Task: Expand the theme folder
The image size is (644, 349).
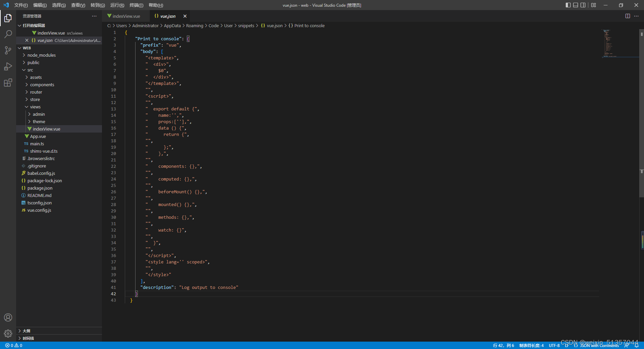Action: tap(59, 121)
